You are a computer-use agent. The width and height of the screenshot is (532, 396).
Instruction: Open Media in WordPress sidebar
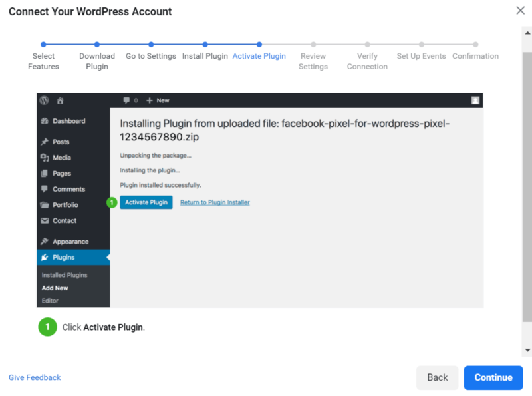point(61,158)
